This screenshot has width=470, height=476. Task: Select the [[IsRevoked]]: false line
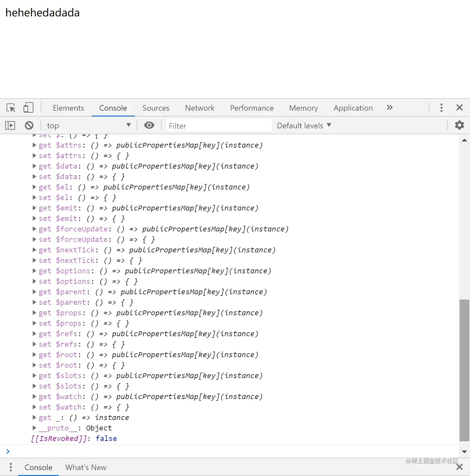(74, 438)
